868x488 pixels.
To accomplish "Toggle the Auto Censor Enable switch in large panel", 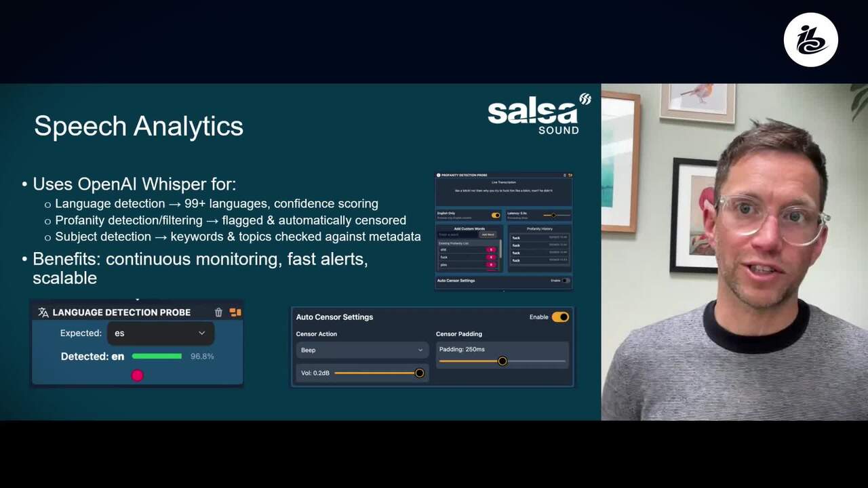I will click(x=560, y=317).
